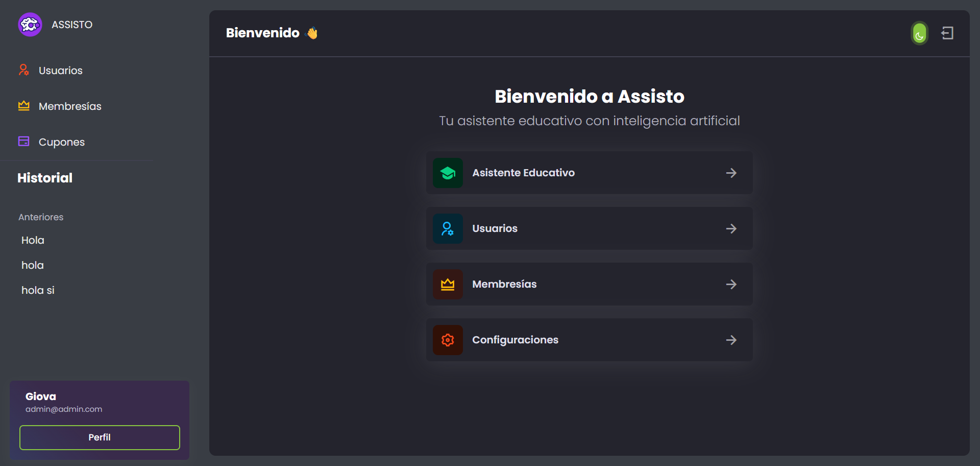Click the arrow on the Usuarios card

point(731,228)
